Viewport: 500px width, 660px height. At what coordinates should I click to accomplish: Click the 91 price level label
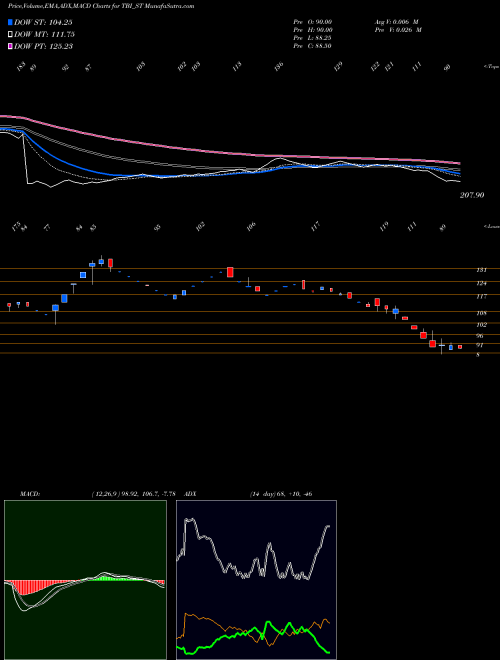point(480,345)
